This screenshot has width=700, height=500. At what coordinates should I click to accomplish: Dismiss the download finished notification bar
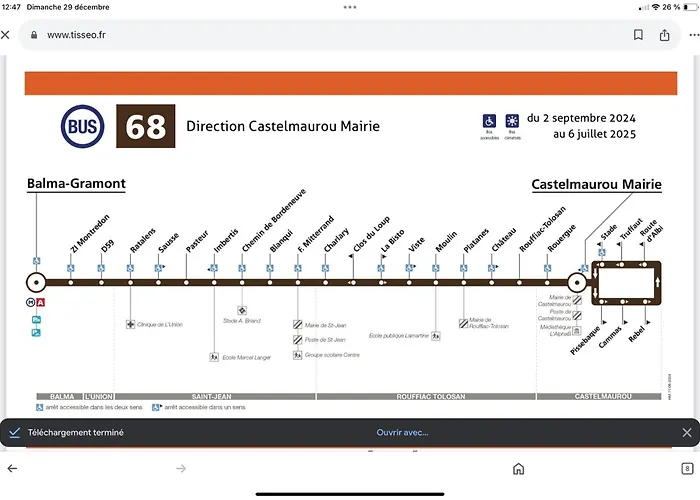[686, 433]
